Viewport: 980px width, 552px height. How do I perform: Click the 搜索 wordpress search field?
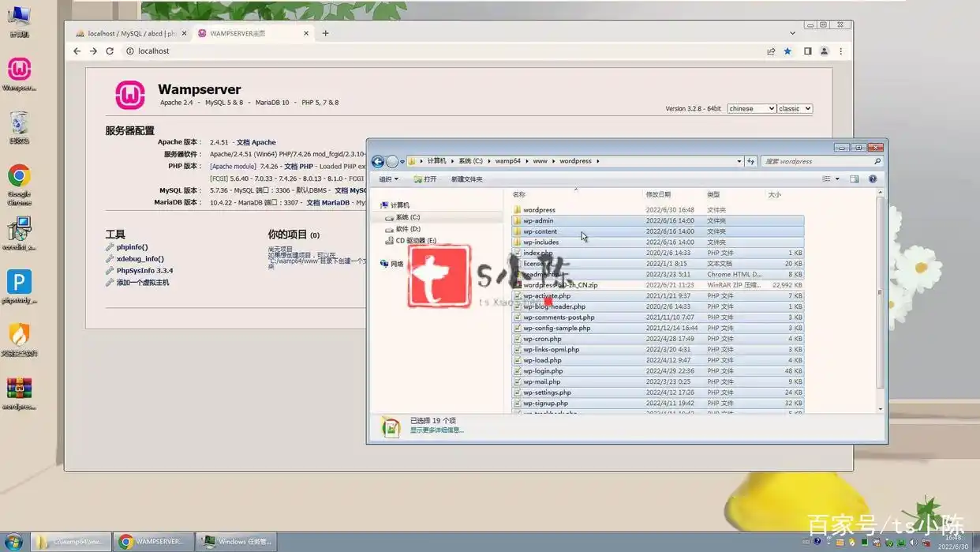(x=817, y=161)
